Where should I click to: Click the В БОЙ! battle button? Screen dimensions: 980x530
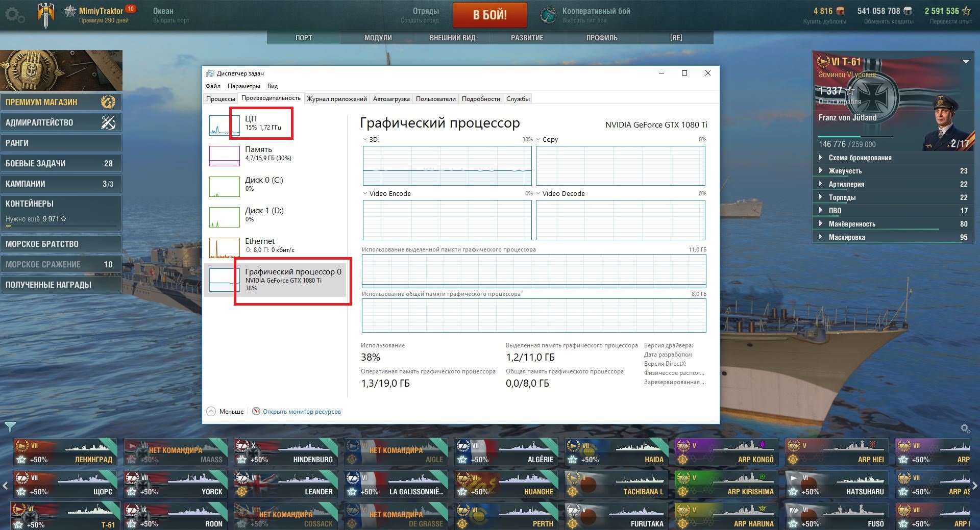coord(490,15)
